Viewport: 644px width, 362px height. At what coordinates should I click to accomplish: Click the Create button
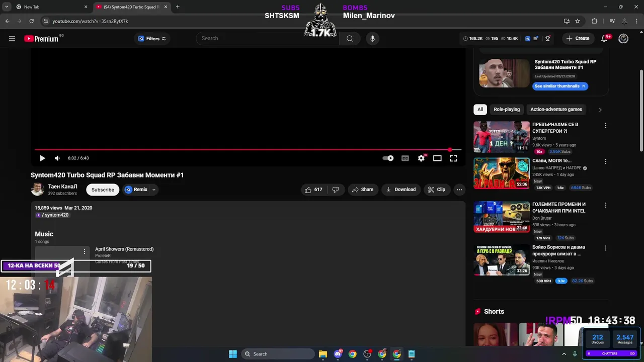pos(578,38)
